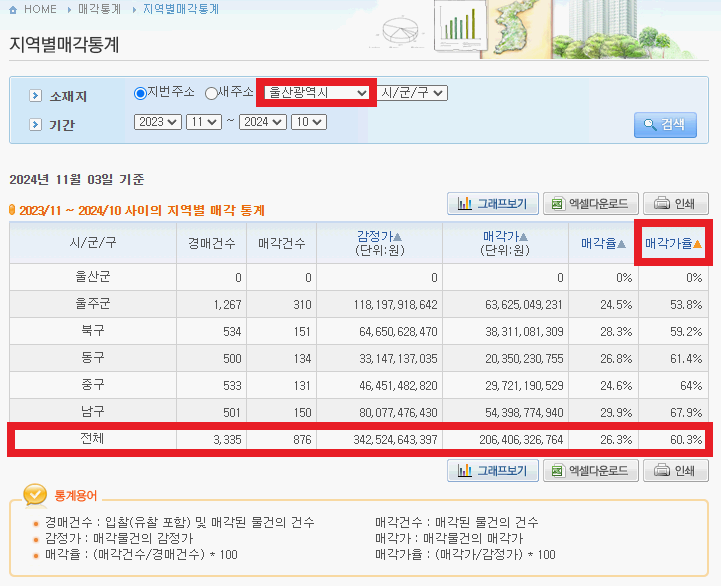The width and height of the screenshot is (721, 586).
Task: Click the 북구 row name cell
Action: pos(93,331)
